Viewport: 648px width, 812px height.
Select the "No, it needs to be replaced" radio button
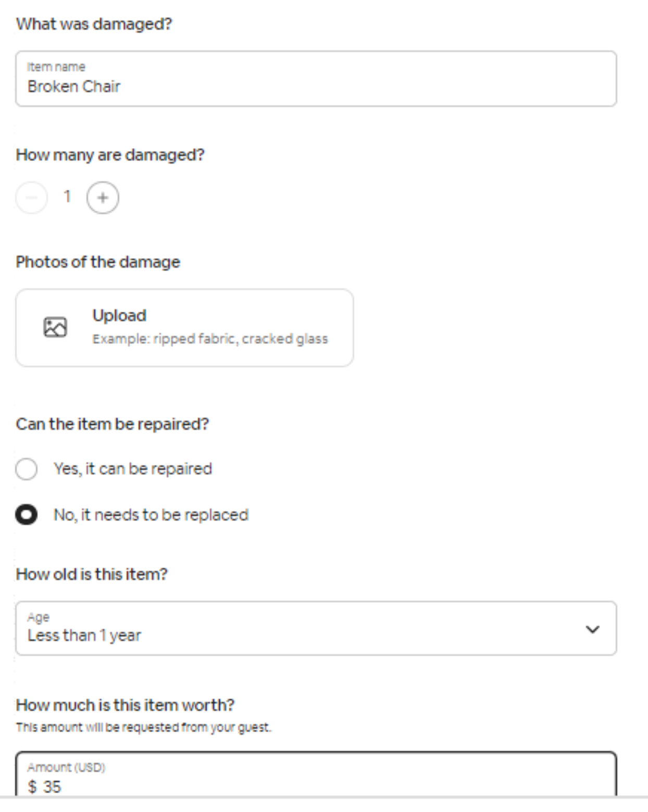point(27,515)
